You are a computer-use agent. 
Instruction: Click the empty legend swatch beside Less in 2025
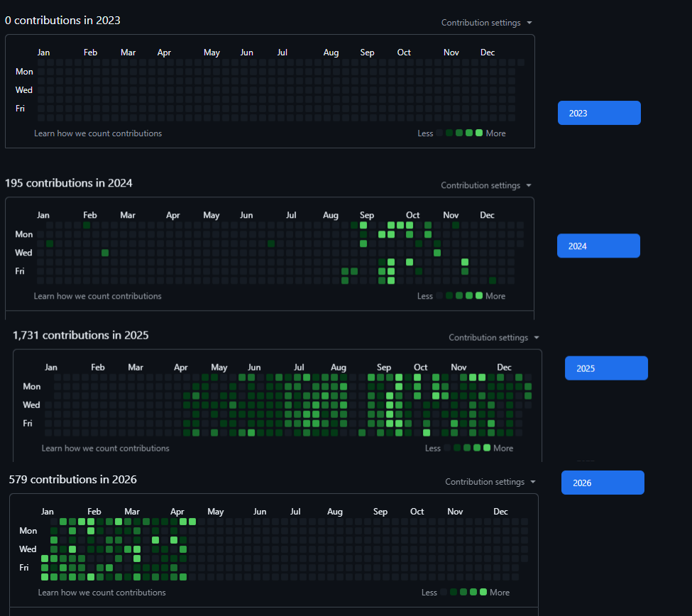(x=448, y=448)
